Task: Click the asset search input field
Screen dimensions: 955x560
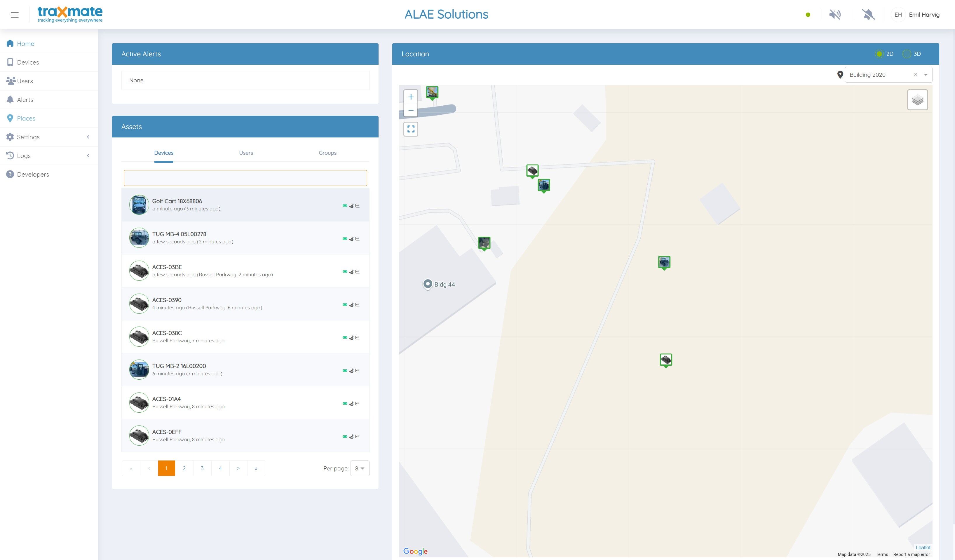Action: [245, 178]
